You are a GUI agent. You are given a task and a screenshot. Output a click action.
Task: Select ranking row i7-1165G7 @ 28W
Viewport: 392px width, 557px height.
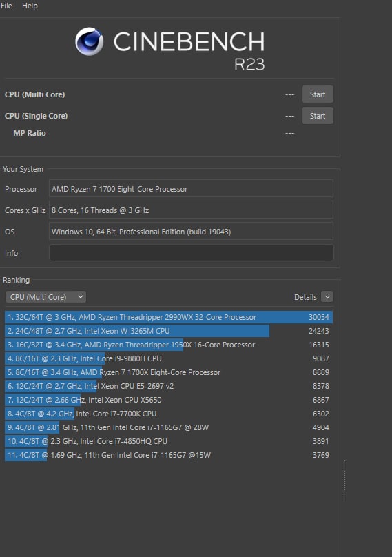coord(169,427)
